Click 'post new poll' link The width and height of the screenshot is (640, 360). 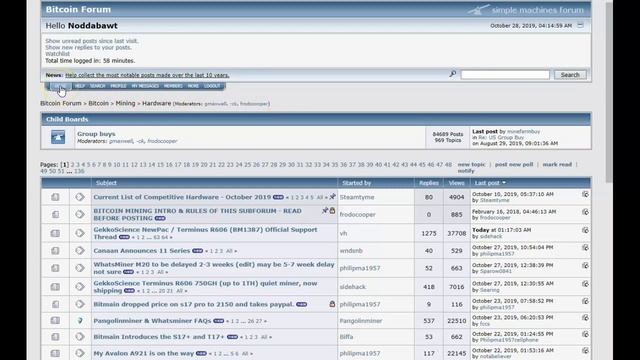514,164
